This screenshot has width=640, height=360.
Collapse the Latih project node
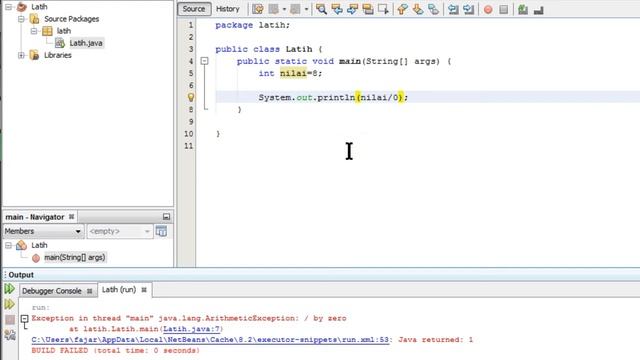(x=9, y=7)
